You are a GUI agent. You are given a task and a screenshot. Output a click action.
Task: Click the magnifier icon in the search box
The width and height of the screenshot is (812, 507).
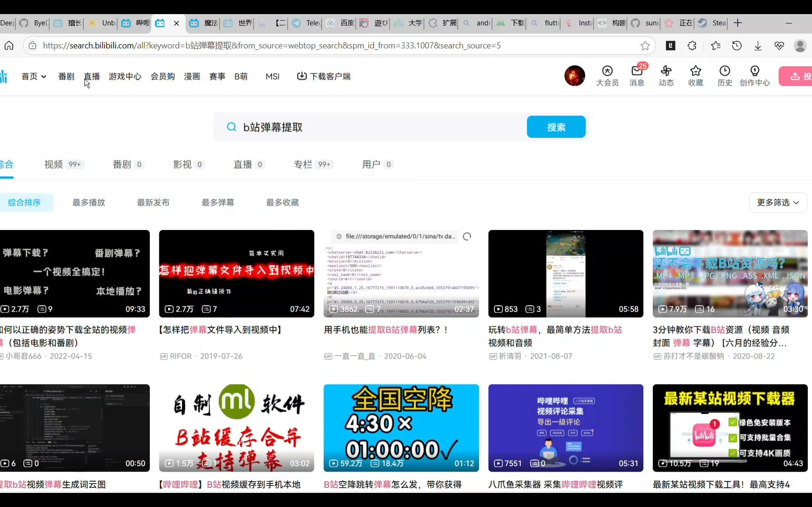pos(232,127)
